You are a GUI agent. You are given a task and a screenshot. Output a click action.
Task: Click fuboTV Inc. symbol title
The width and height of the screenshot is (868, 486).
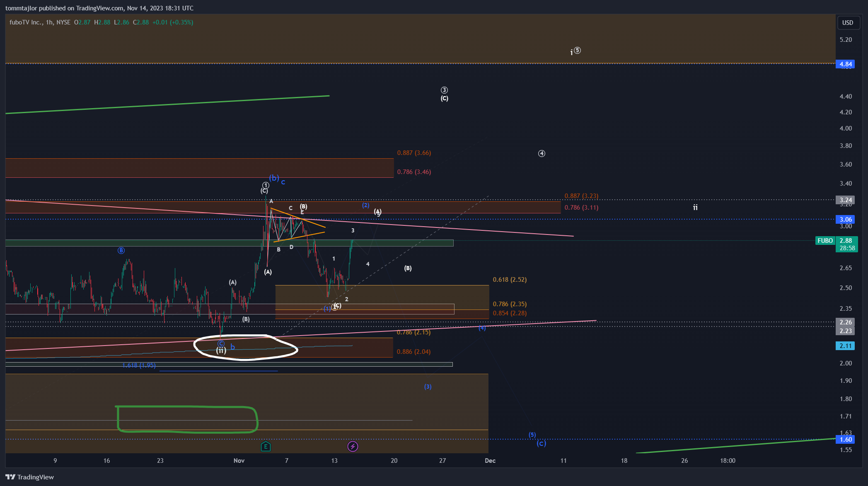pyautogui.click(x=26, y=22)
